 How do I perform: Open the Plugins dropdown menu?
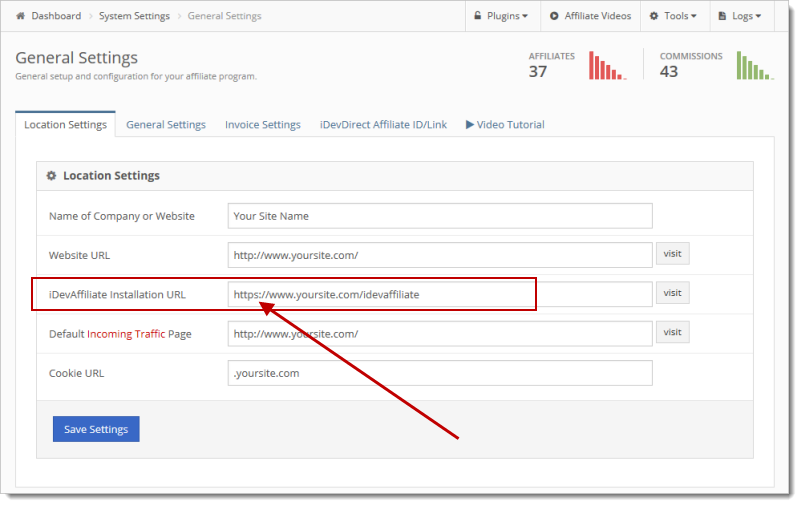pyautogui.click(x=502, y=16)
